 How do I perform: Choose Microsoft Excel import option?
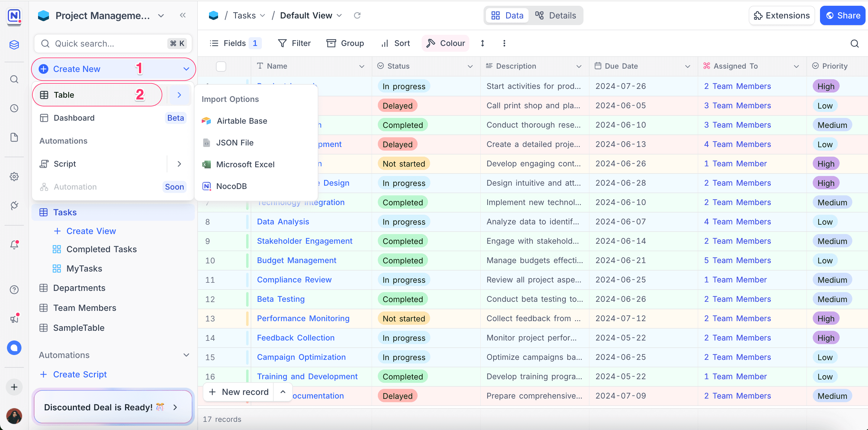pyautogui.click(x=245, y=164)
